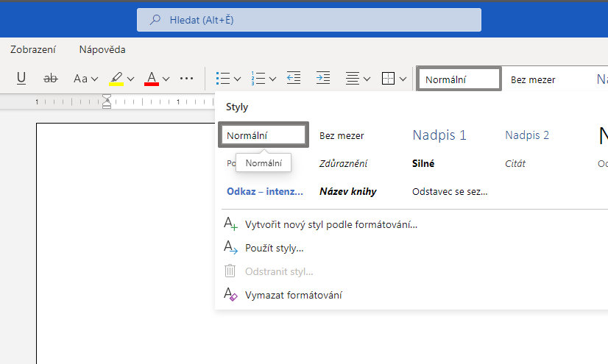Decrease paragraph indent
Screen dimensions: 608x364
coord(294,78)
